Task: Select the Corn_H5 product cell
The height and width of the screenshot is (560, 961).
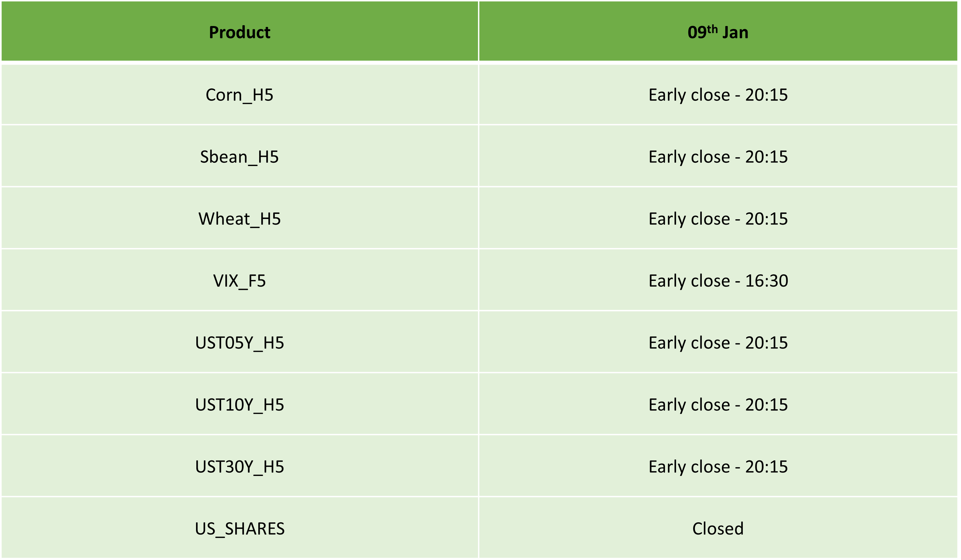Action: [239, 95]
